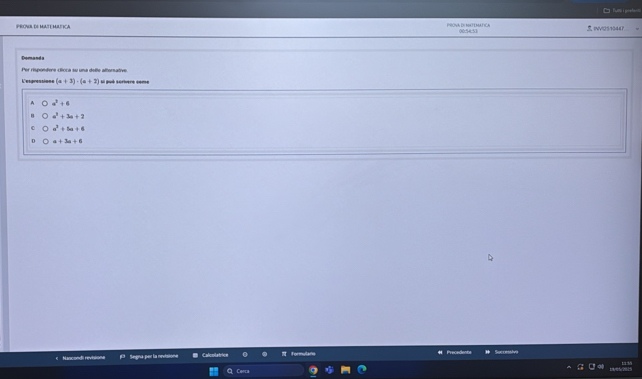Click the Cerca taskbar search field
This screenshot has width=642, height=379.
click(x=263, y=371)
